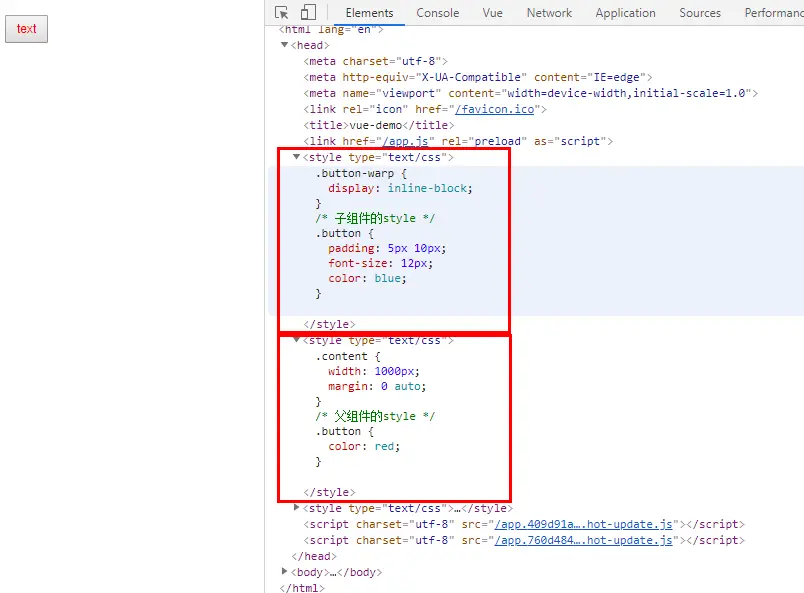Image resolution: width=804 pixels, height=593 pixels.
Task: Click the second closing </style> tag
Action: pos(329,492)
